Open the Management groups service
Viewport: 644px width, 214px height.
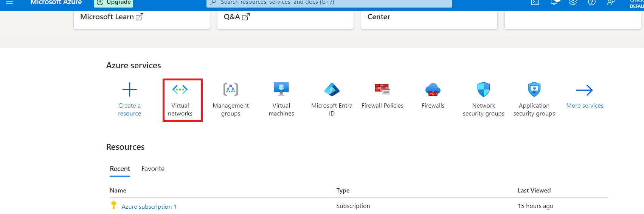(231, 90)
